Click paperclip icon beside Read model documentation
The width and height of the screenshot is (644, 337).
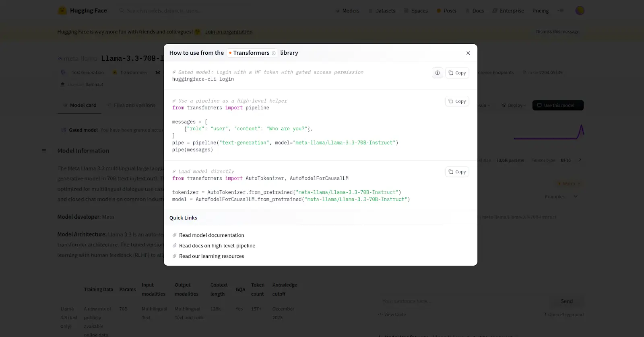pos(175,235)
